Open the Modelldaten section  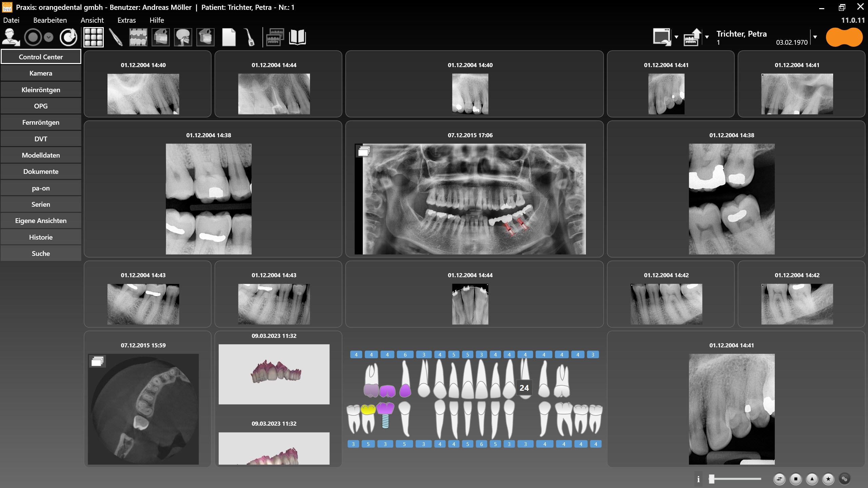click(41, 155)
